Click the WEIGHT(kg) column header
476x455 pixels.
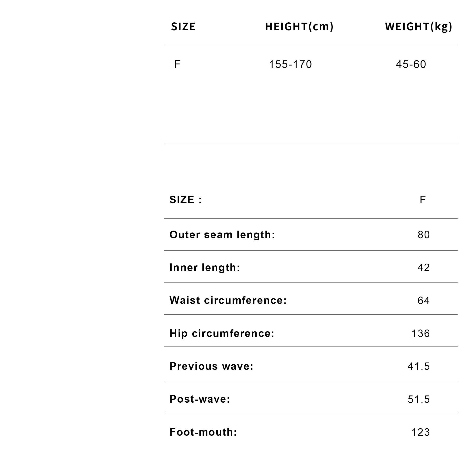[x=418, y=27]
